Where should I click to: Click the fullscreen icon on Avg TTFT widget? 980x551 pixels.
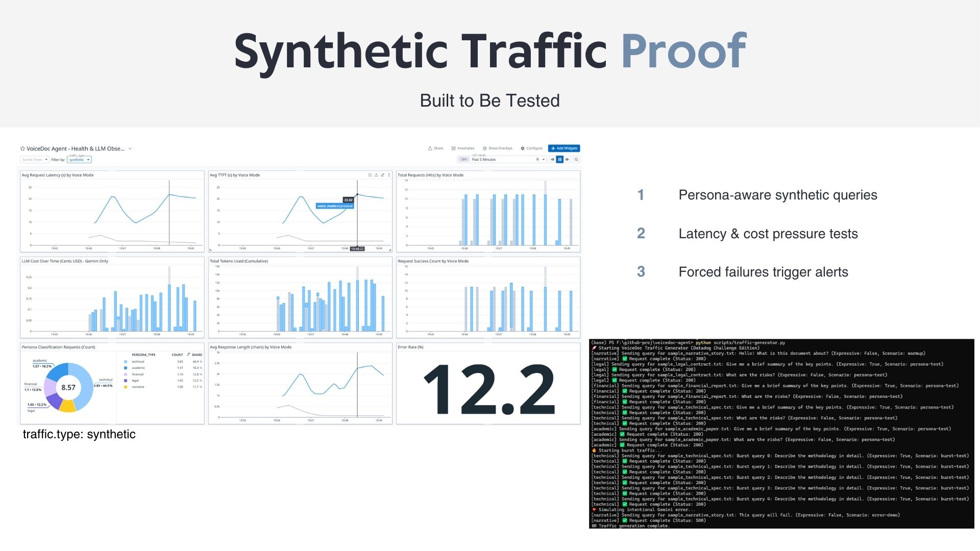[370, 175]
